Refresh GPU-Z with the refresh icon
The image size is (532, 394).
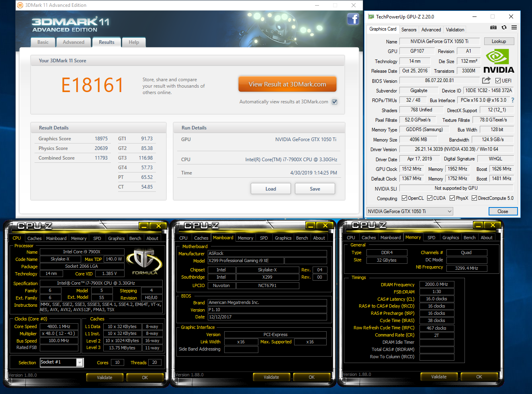click(x=504, y=28)
